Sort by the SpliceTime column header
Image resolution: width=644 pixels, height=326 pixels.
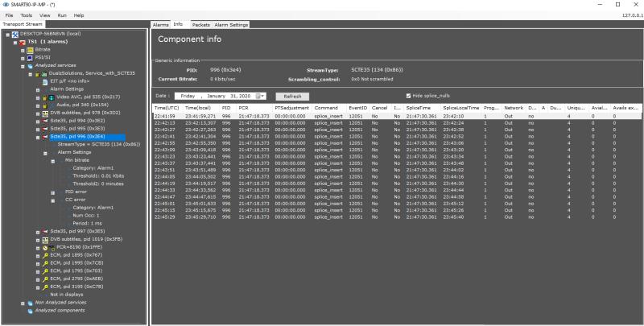(422, 108)
